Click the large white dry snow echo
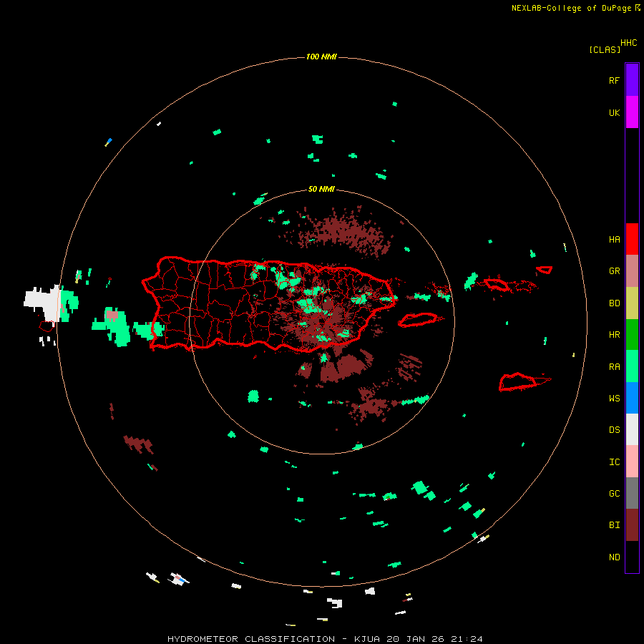Viewport: 644px width, 644px height. 44,303
